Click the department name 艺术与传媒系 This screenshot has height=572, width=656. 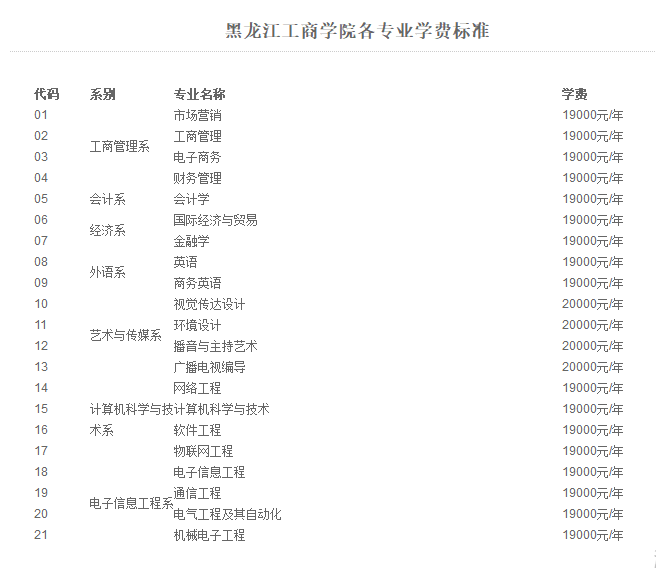point(126,336)
